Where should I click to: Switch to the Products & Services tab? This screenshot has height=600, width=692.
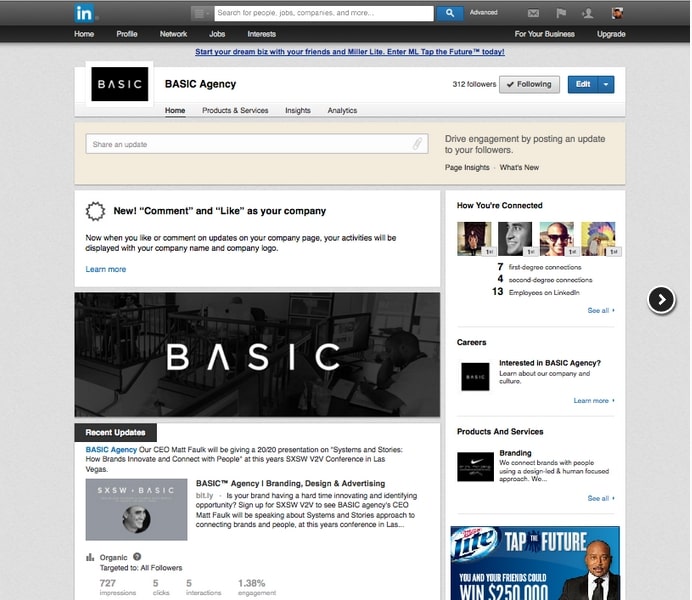tap(235, 111)
